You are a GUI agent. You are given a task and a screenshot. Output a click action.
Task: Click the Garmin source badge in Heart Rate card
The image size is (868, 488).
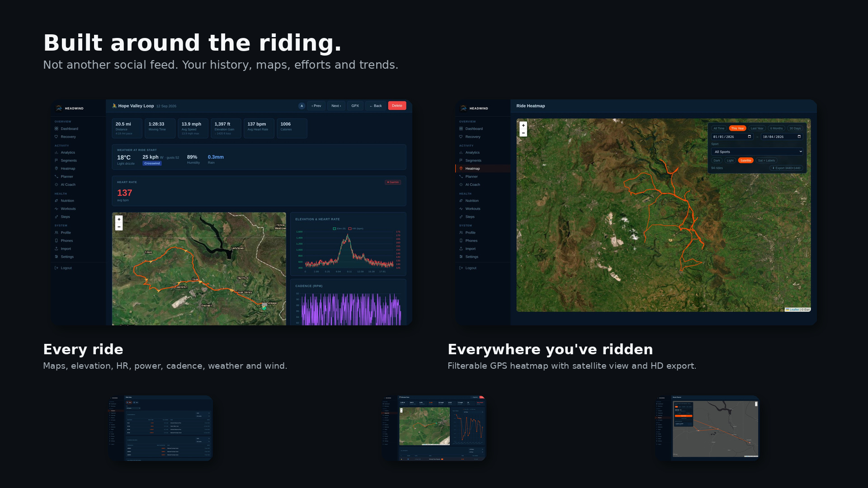pos(393,183)
